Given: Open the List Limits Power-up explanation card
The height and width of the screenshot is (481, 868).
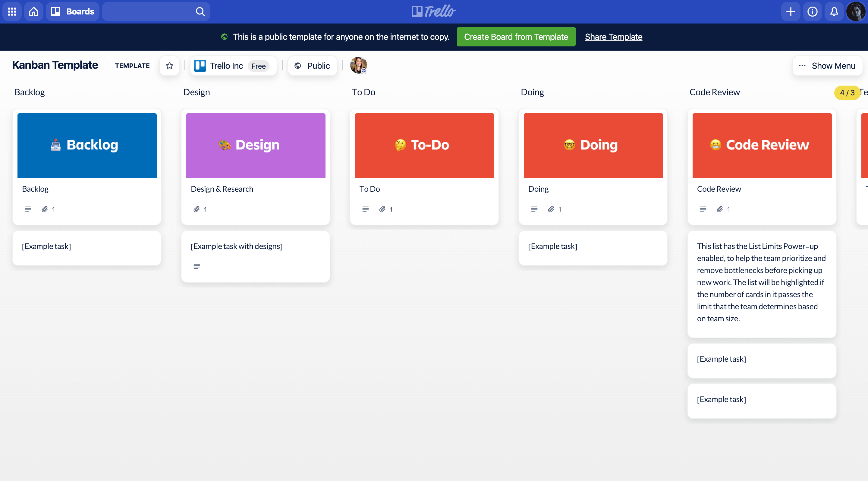Looking at the screenshot, I should point(762,284).
